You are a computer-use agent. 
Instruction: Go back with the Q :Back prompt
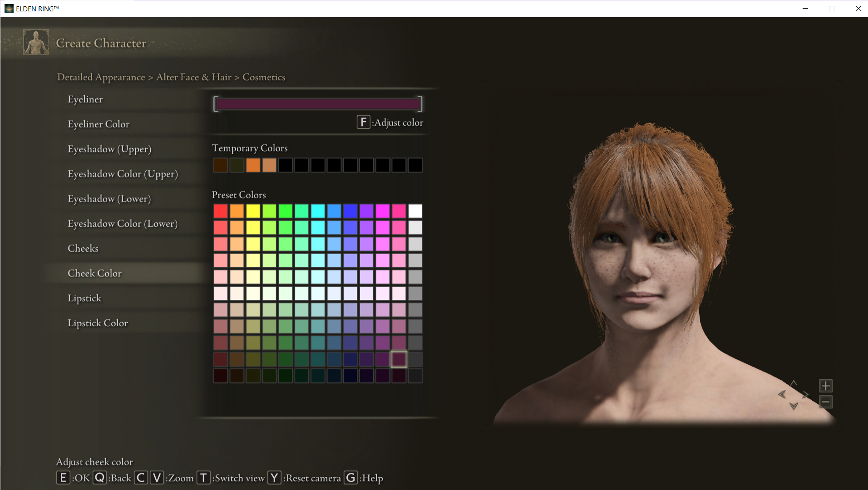112,478
